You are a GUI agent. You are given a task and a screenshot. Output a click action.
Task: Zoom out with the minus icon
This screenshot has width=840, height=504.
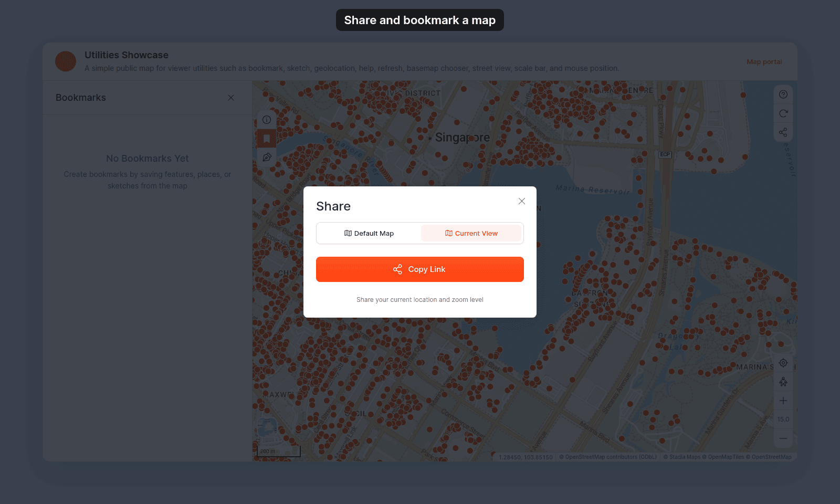pyautogui.click(x=783, y=438)
